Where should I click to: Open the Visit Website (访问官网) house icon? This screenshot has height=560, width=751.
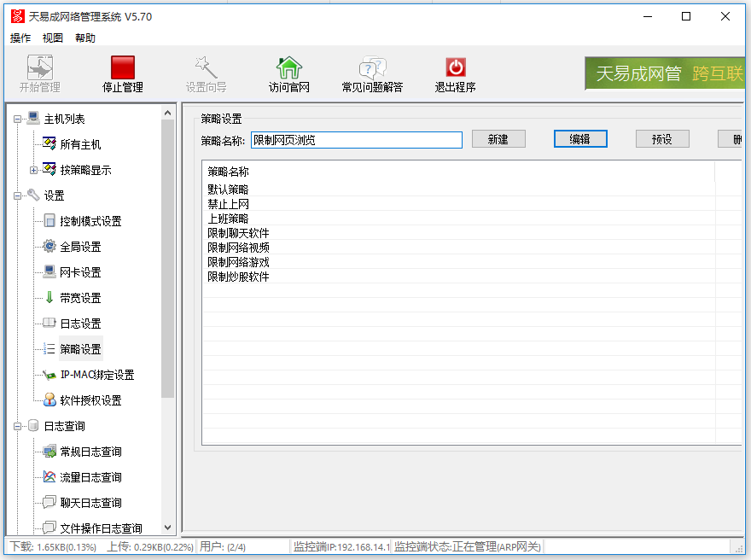click(x=288, y=67)
